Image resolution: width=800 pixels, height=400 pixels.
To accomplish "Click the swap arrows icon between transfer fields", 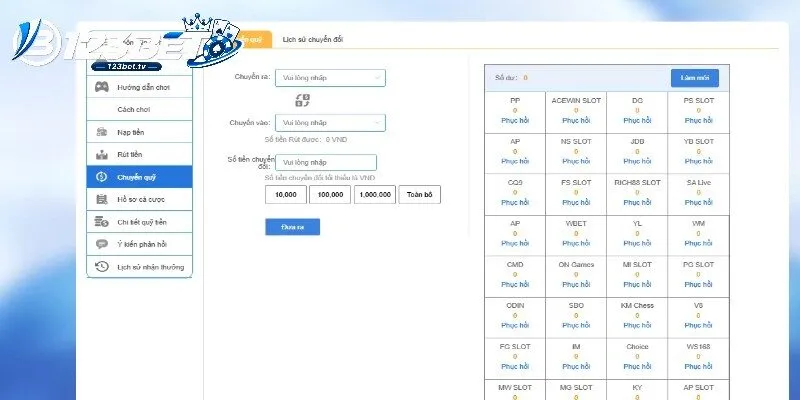I will (303, 101).
